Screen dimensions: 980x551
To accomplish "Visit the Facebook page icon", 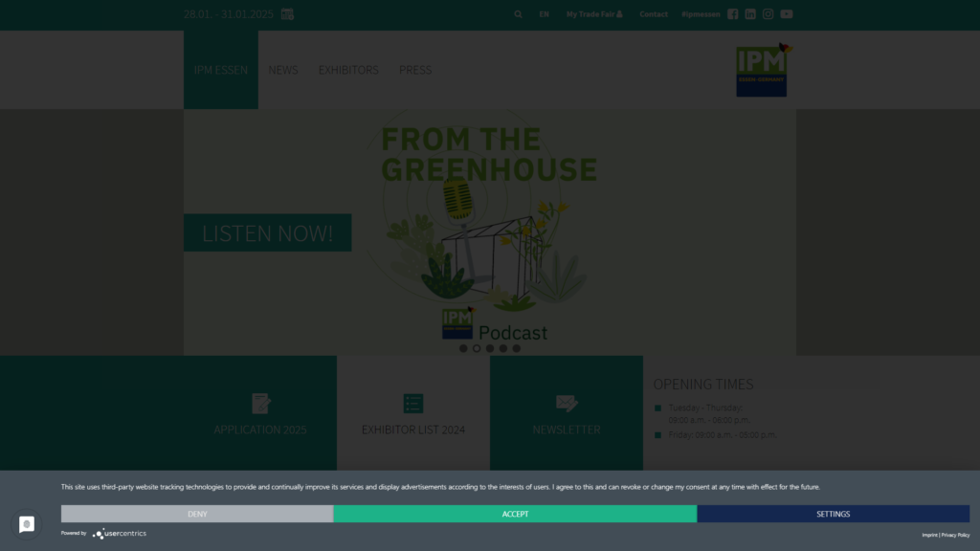I will (732, 13).
